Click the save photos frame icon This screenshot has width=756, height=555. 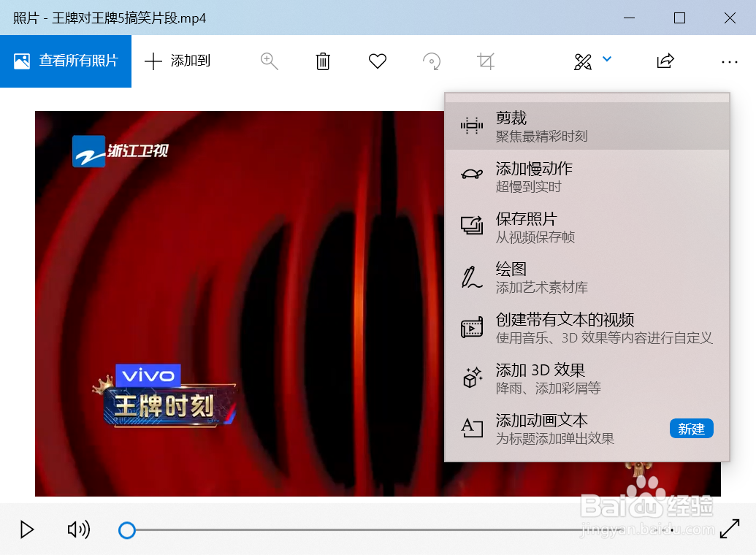472,225
